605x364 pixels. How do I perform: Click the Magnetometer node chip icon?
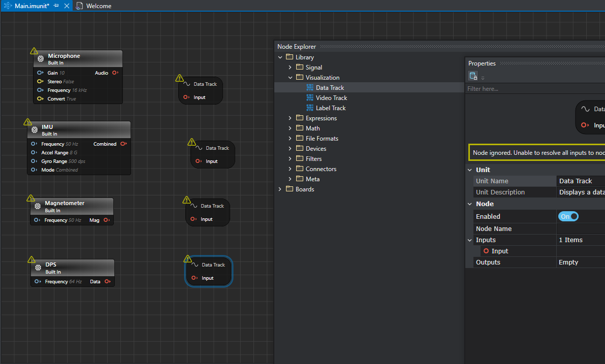click(x=38, y=206)
